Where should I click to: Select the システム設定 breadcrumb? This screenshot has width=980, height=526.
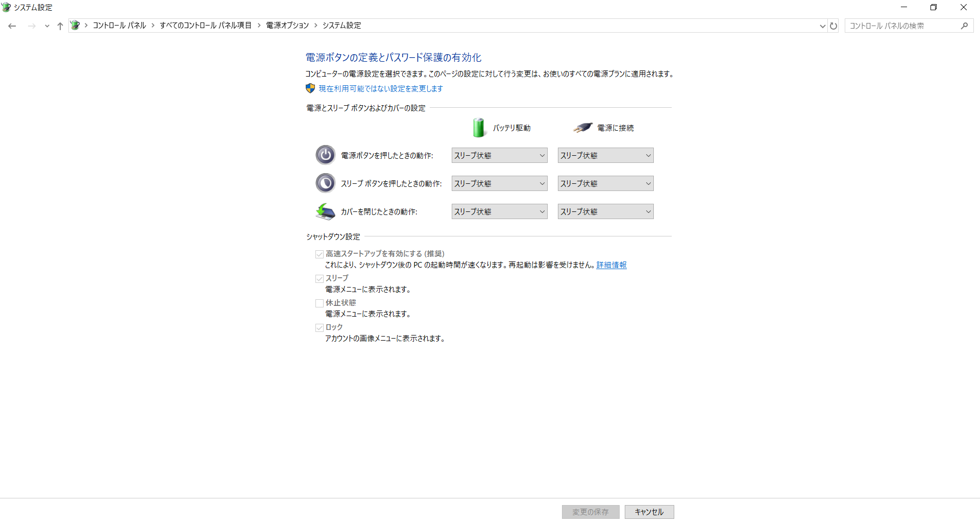coord(342,26)
